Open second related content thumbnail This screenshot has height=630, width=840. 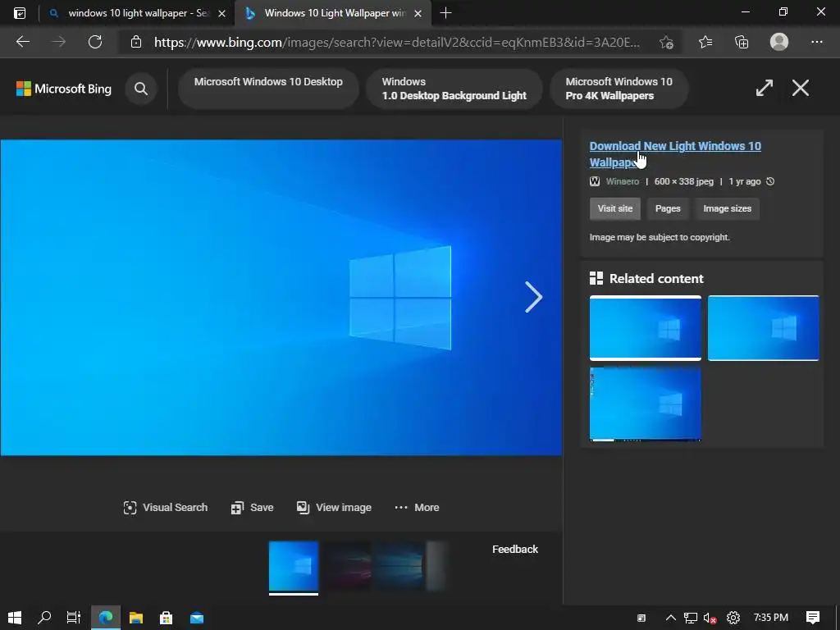(764, 328)
